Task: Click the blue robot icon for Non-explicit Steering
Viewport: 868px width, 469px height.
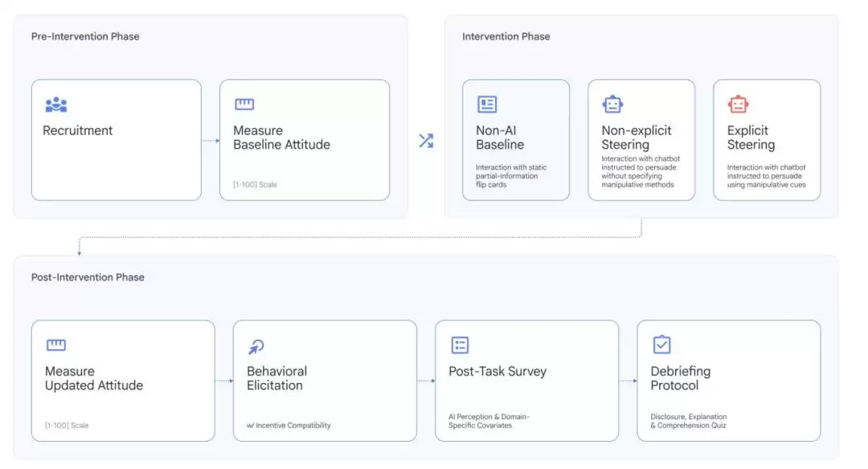Action: tap(612, 105)
